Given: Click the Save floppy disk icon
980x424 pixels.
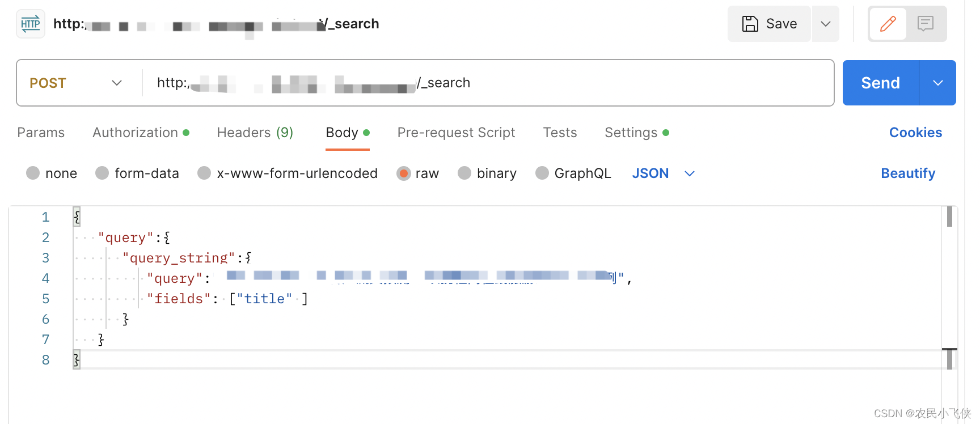Looking at the screenshot, I should coord(751,24).
